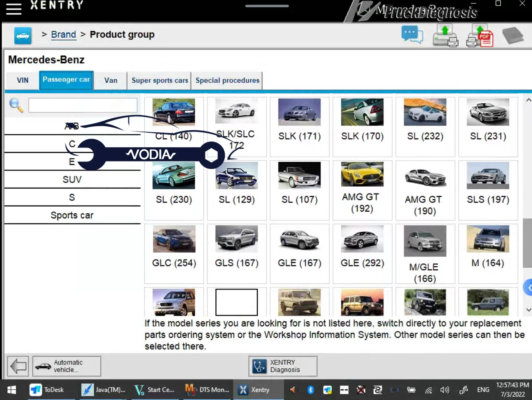532x400 pixels.
Task: Click the model search input field
Action: (x=83, y=105)
